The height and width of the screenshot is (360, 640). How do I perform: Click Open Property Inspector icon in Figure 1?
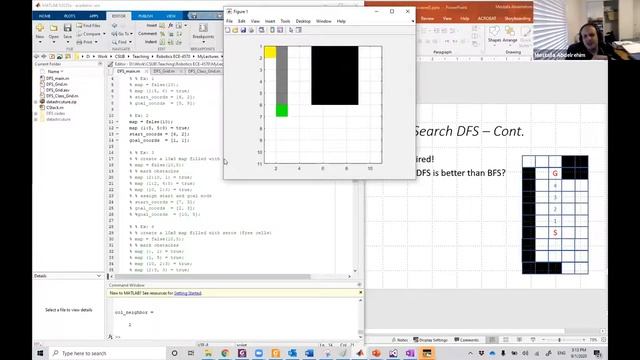298,30
